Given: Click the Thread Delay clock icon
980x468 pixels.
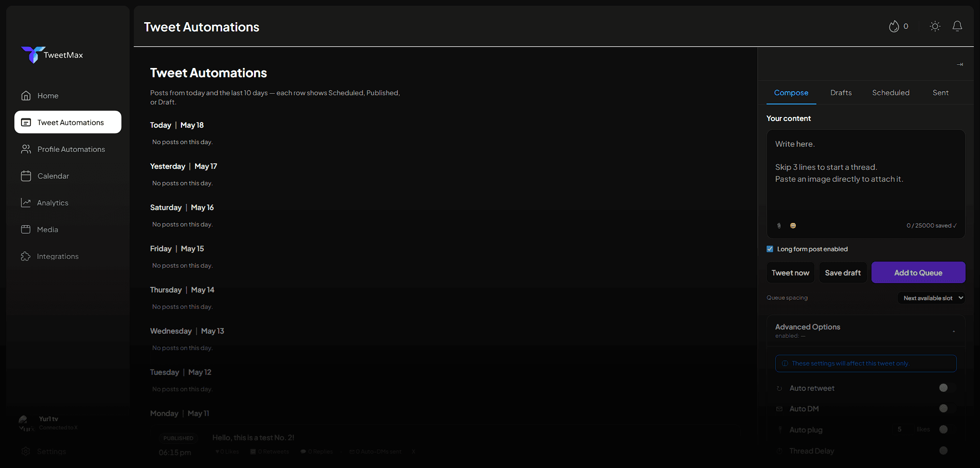Looking at the screenshot, I should point(779,451).
